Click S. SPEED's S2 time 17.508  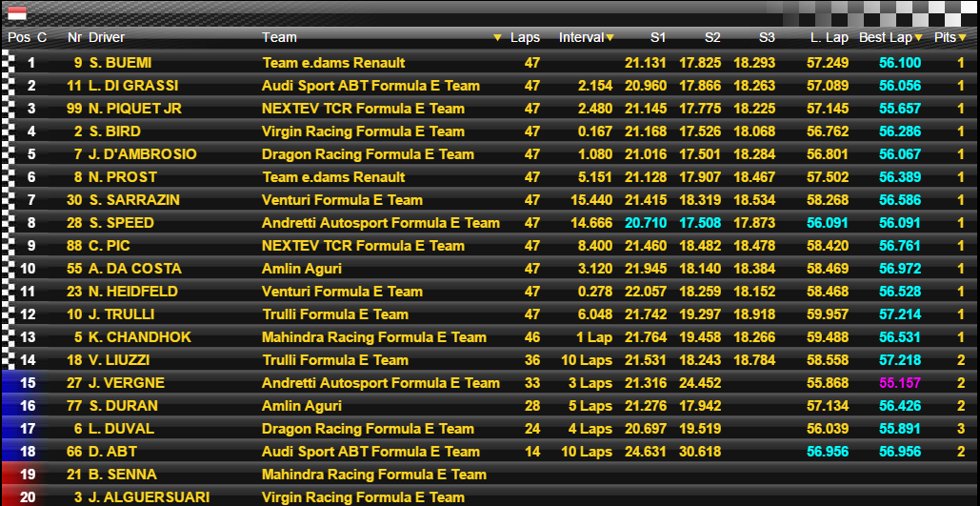point(700,223)
